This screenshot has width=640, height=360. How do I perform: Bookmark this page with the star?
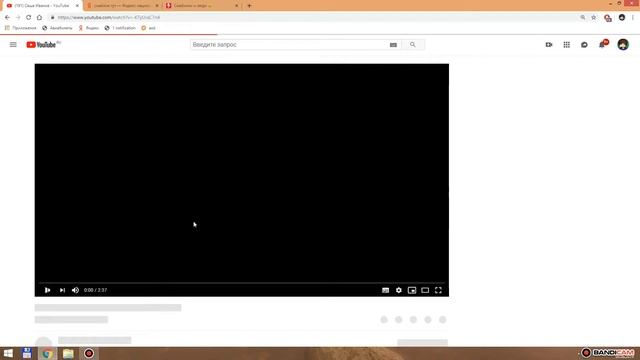(x=593, y=18)
